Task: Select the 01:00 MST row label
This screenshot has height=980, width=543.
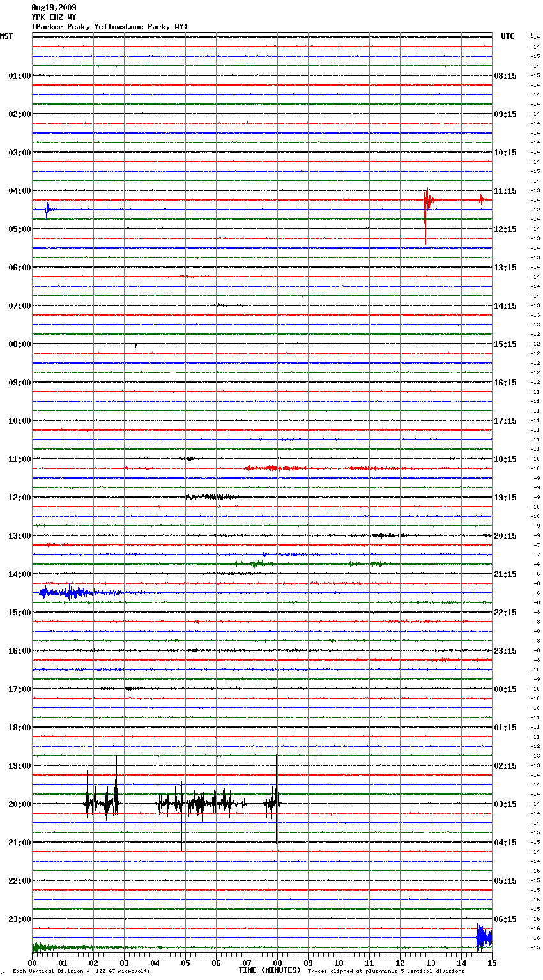Action: click(x=20, y=76)
